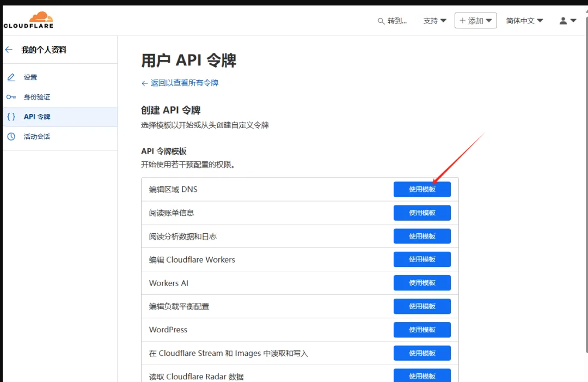Open the 简体中文 language dropdown
The width and height of the screenshot is (588, 382).
pyautogui.click(x=524, y=21)
